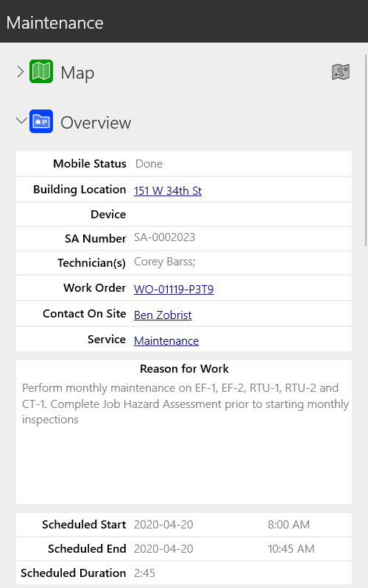Click the Map section heading text
The width and height of the screenshot is (368, 588).
[77, 73]
